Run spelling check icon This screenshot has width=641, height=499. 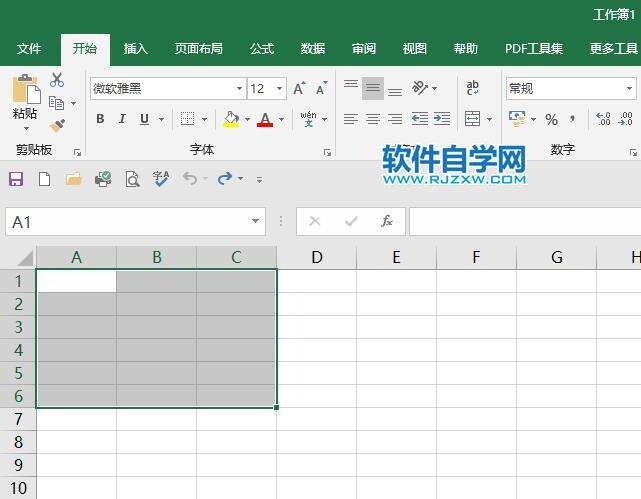pos(161,179)
